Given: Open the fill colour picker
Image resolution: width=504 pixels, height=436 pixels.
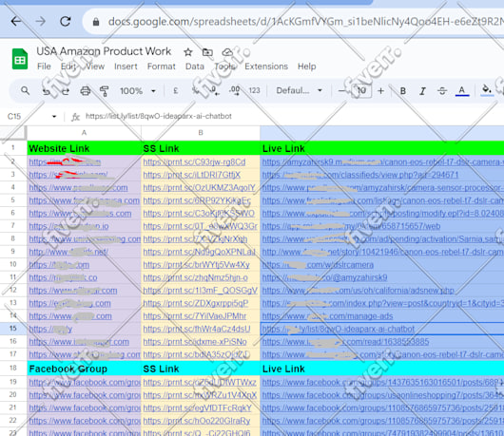Looking at the screenshot, I should coord(487,90).
